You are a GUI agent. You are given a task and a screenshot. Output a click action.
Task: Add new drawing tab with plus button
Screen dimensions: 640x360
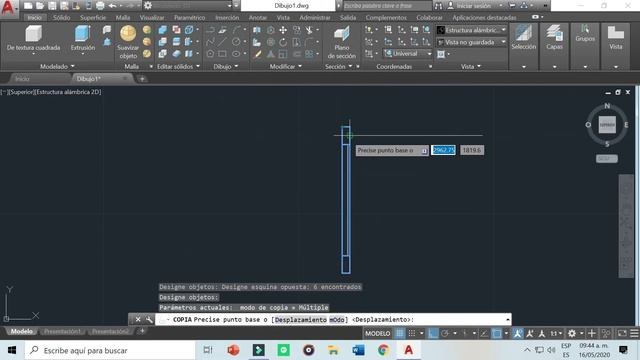(x=142, y=78)
